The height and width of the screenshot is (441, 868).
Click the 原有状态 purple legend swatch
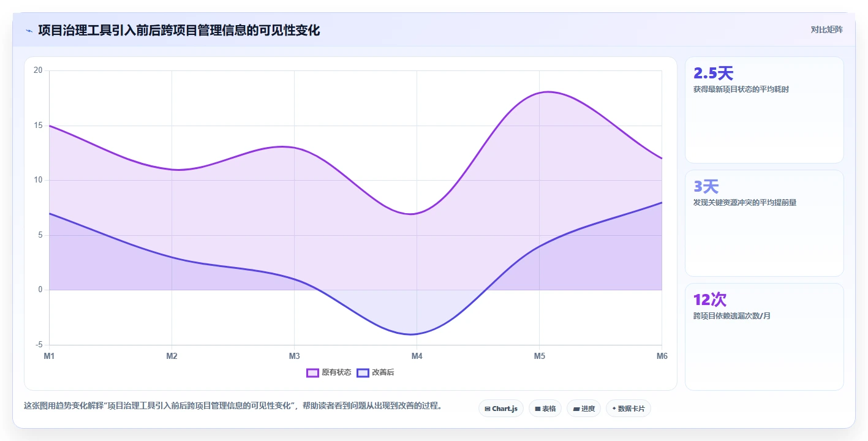pyautogui.click(x=313, y=372)
